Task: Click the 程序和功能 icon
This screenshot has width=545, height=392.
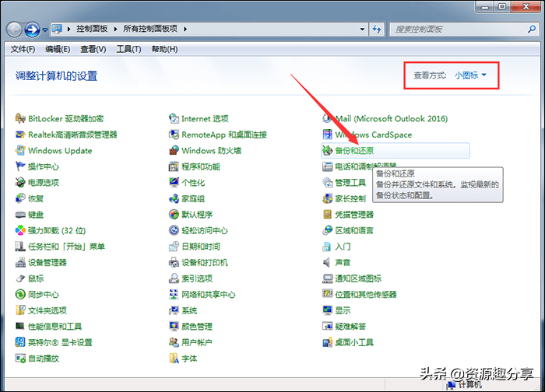Action: click(174, 166)
